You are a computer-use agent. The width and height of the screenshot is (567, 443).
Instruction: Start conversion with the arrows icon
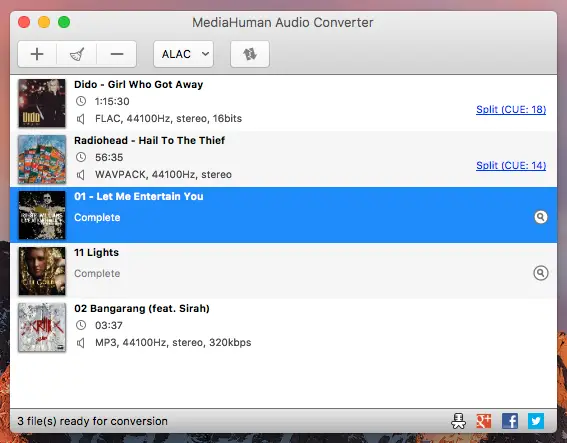(x=250, y=54)
